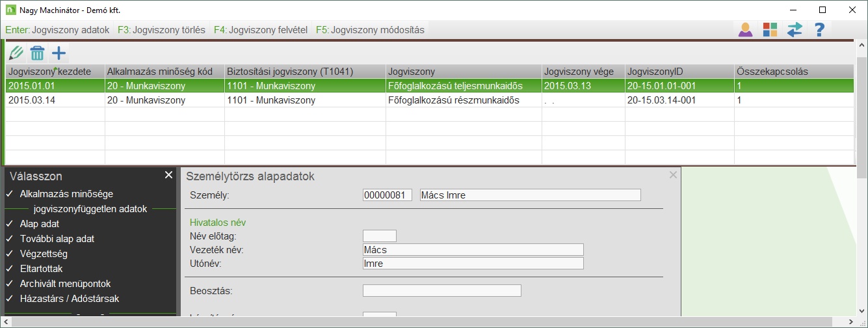Click the Név előtag input field
The width and height of the screenshot is (868, 328).
(x=379, y=236)
